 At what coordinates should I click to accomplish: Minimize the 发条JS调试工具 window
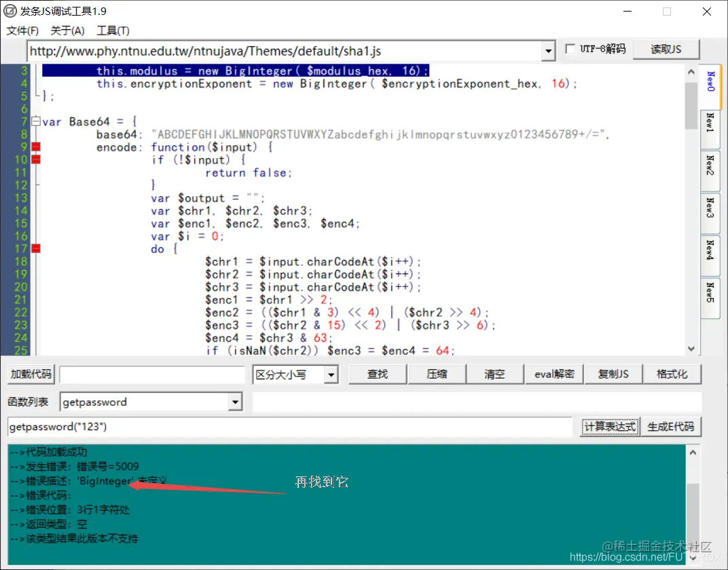point(627,11)
